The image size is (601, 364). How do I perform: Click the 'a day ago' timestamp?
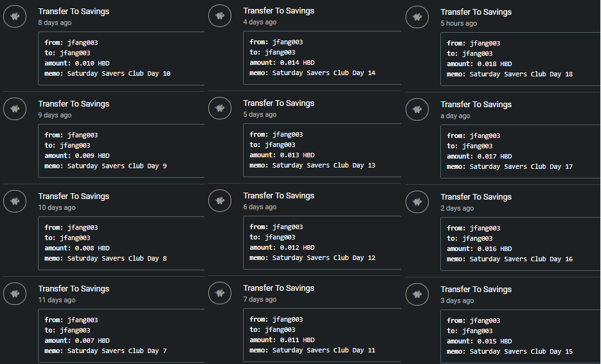(x=455, y=116)
